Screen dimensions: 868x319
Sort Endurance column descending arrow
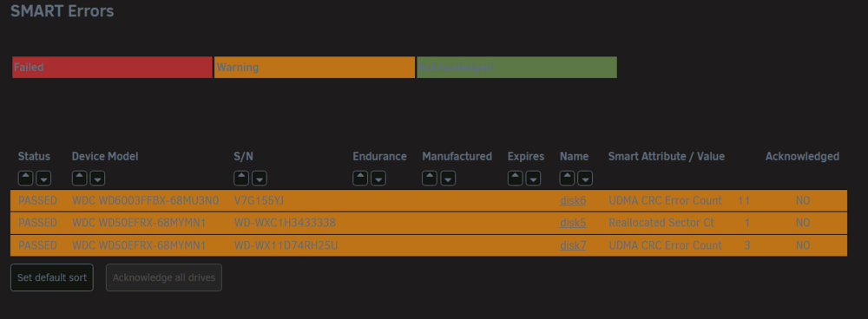[378, 178]
